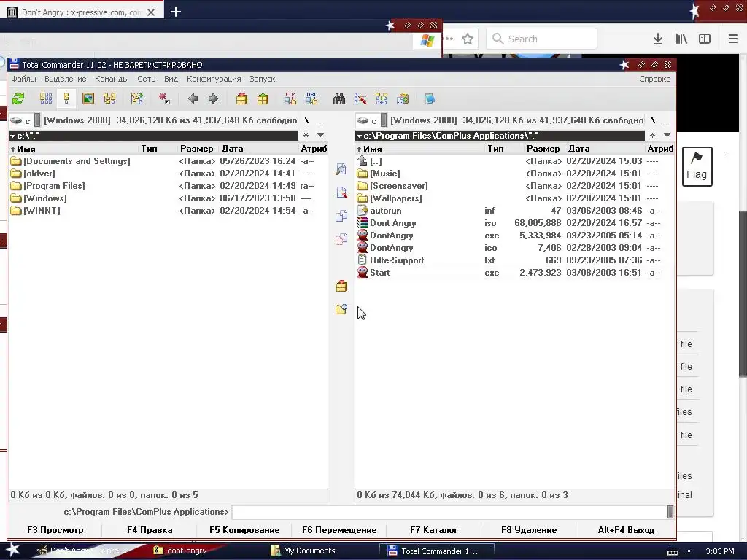The image size is (747, 560).
Task: Click the Unpack files toolbar icon
Action: tap(263, 98)
